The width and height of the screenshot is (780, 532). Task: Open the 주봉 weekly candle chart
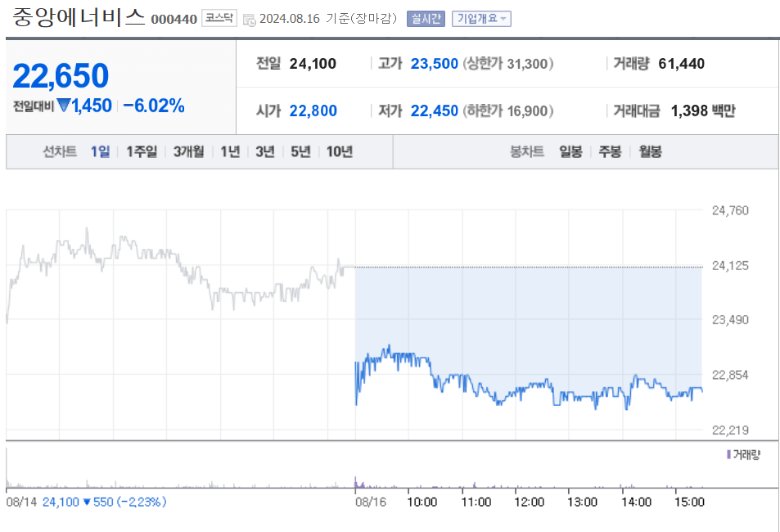pos(610,151)
